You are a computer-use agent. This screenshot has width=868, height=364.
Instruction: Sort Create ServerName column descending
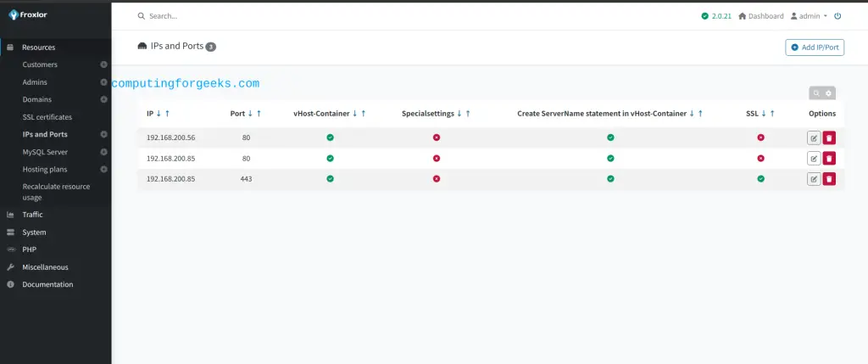[x=692, y=113]
